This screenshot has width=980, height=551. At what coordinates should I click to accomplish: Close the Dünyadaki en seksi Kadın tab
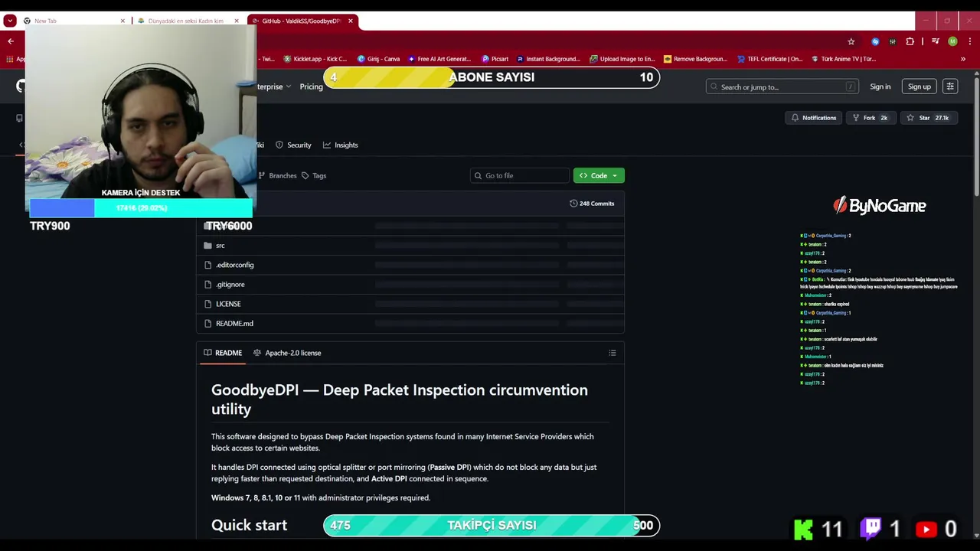click(237, 21)
